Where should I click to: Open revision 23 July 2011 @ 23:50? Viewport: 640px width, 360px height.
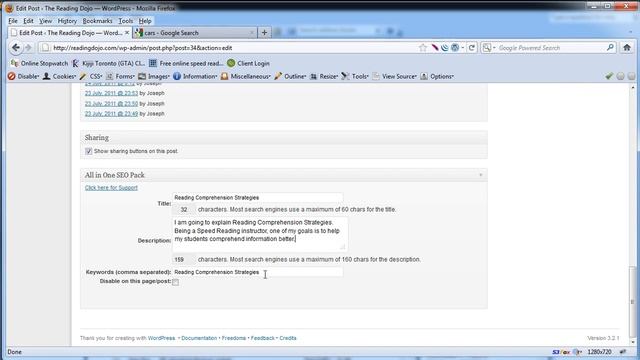pos(111,104)
